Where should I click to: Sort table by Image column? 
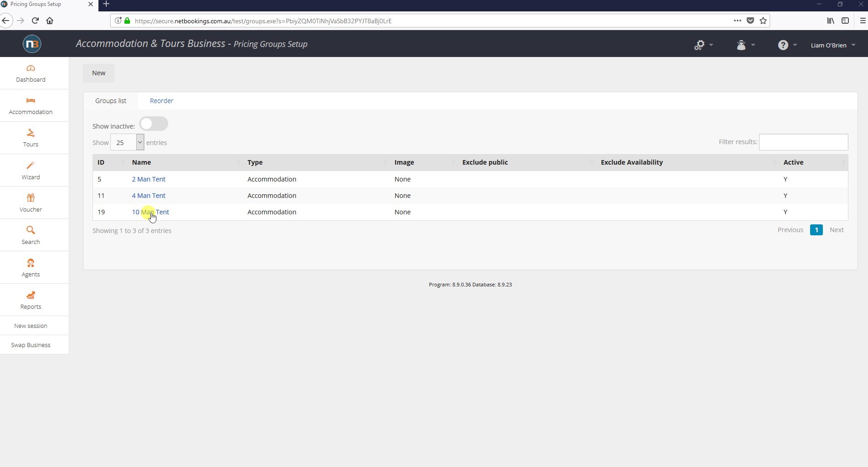(424, 162)
